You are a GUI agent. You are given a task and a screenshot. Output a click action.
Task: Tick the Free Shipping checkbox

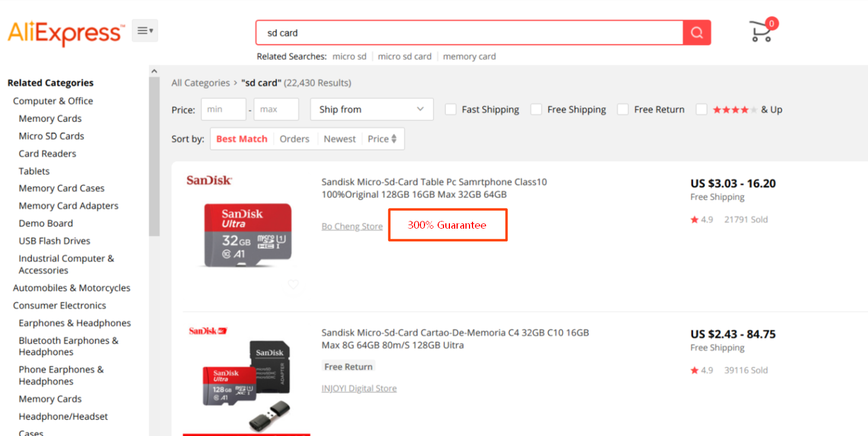[536, 110]
